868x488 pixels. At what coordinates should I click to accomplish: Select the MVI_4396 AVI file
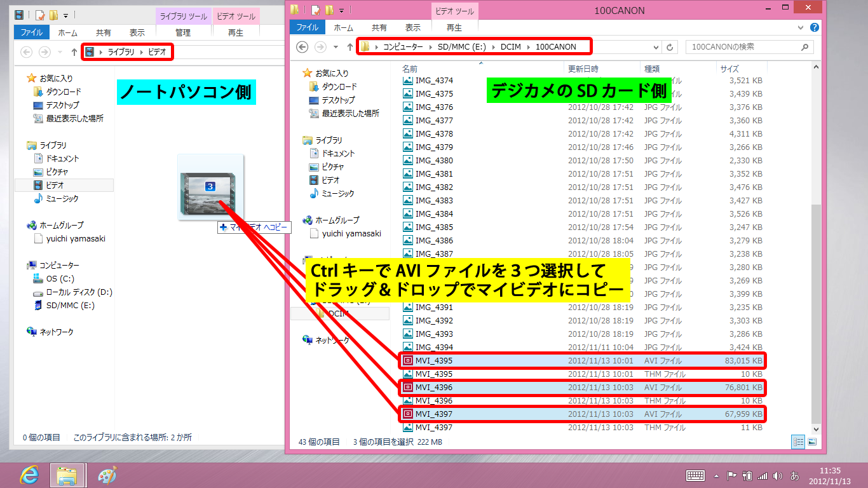tap(433, 388)
